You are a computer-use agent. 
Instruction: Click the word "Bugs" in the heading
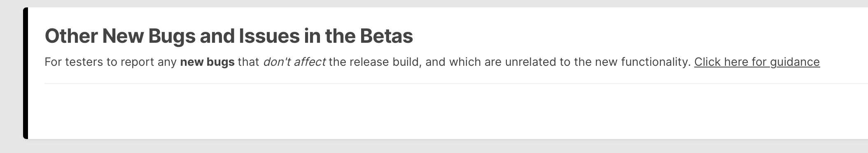click(x=172, y=36)
